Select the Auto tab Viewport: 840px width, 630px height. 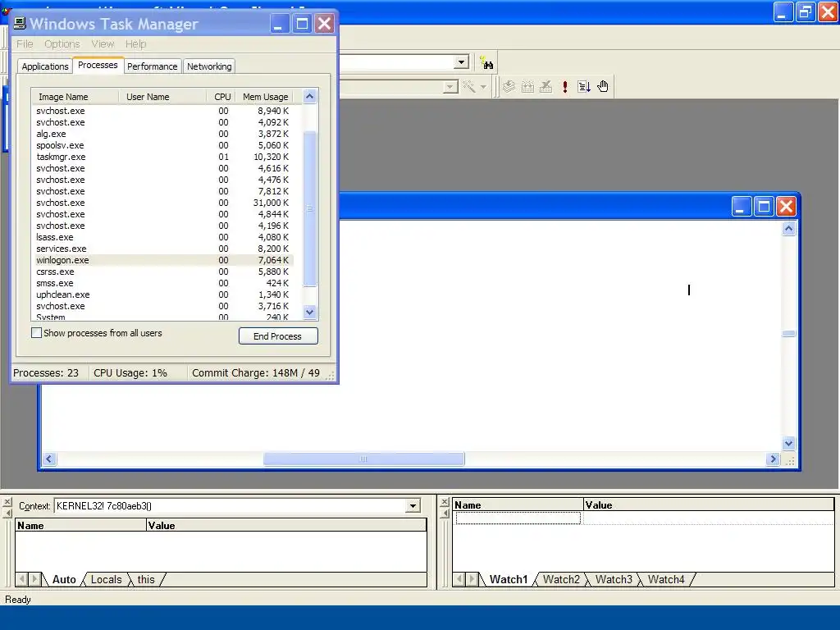pyautogui.click(x=64, y=579)
